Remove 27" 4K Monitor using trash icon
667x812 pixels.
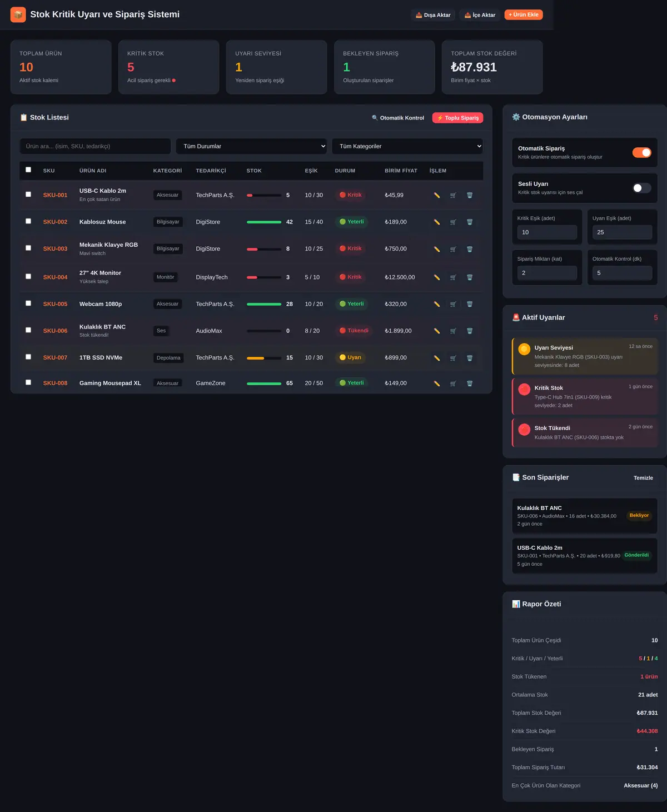coord(470,277)
